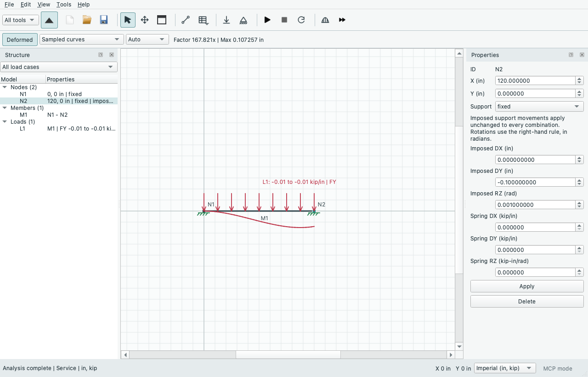The image size is (588, 377).
Task: Open the All load cases dropdown
Action: pyautogui.click(x=59, y=67)
